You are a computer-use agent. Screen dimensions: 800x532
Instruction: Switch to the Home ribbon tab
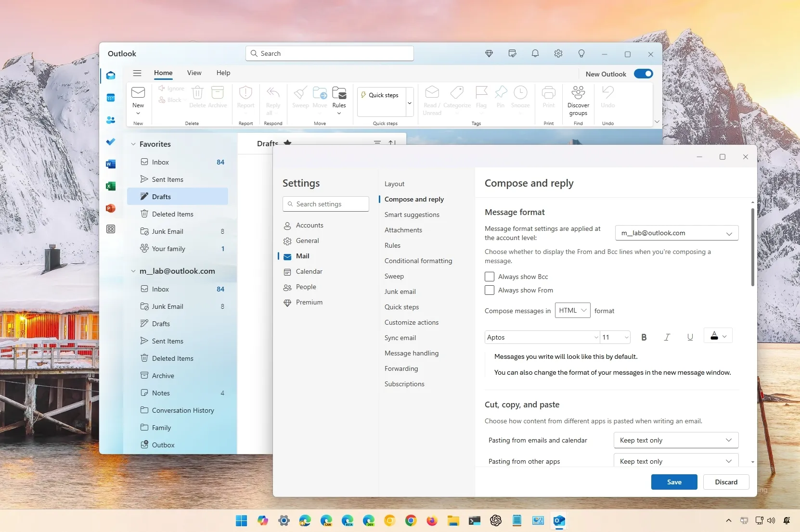(163, 73)
